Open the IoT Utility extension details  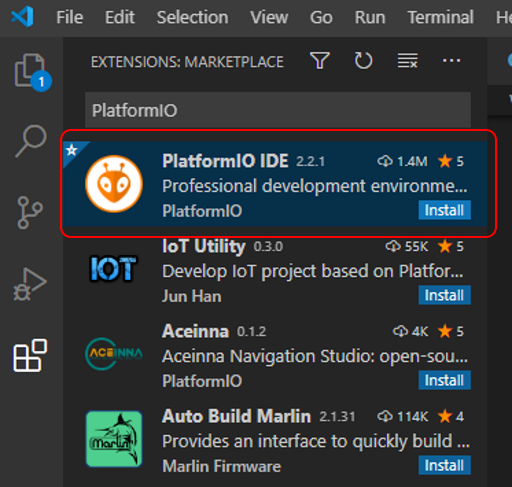[x=275, y=271]
